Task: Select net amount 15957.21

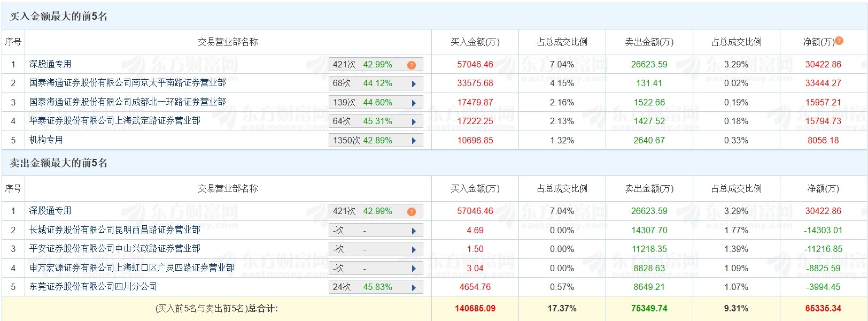Action: pyautogui.click(x=823, y=103)
